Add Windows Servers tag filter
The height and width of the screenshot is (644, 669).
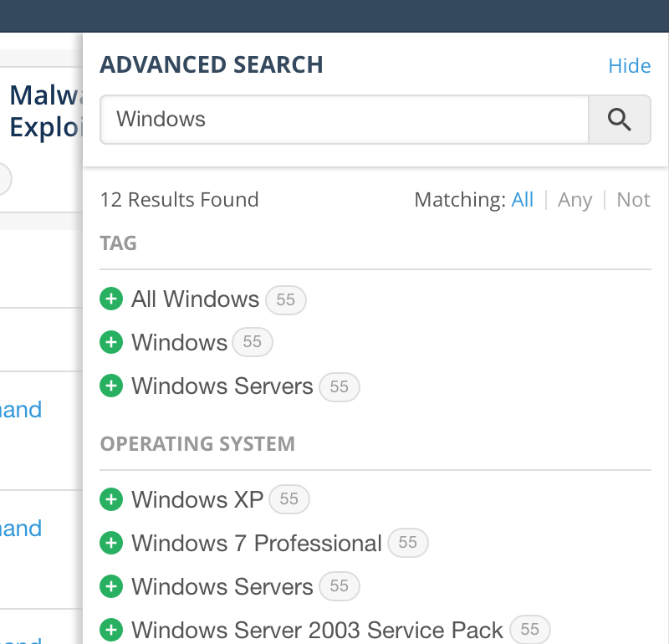click(x=111, y=386)
